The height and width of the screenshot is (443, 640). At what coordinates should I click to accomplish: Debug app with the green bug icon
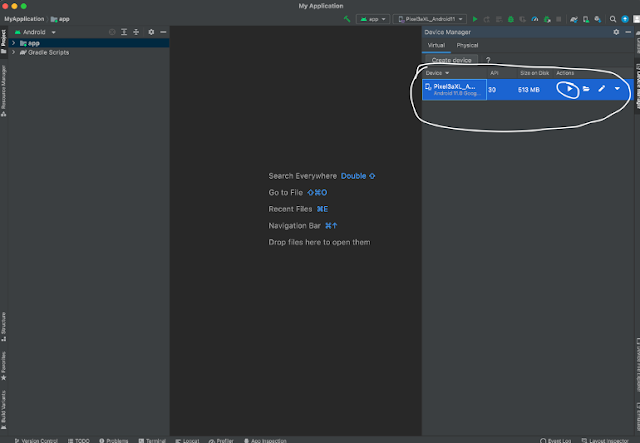coord(511,19)
